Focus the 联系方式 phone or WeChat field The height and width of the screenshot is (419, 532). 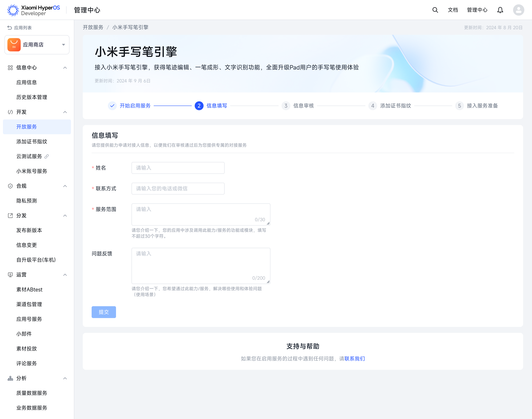pos(178,188)
